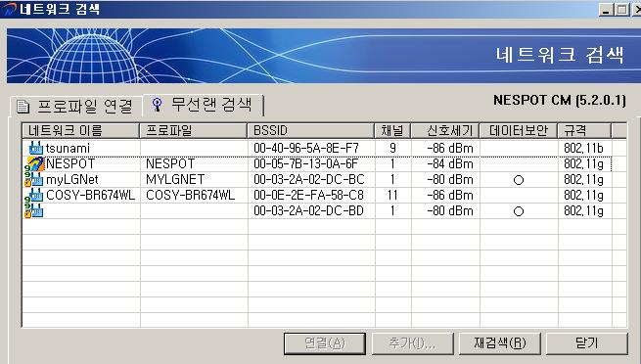Click the COSY-BR674WL access point icon
641x364 pixels.
[x=34, y=195]
